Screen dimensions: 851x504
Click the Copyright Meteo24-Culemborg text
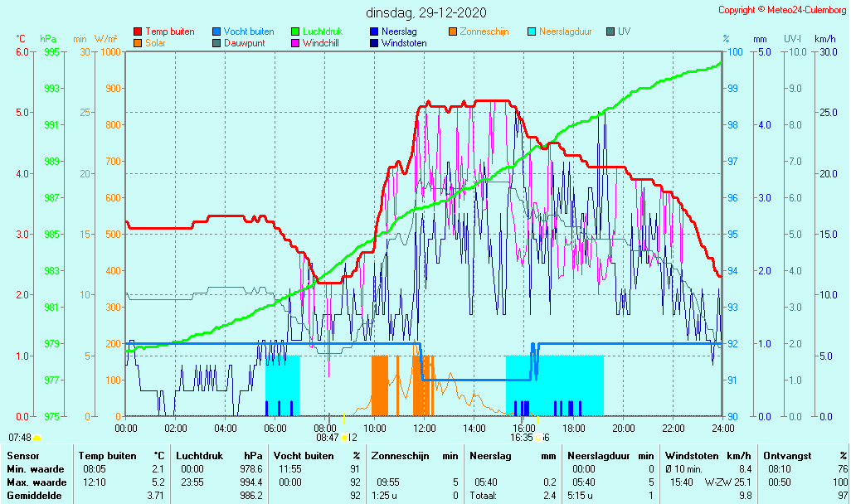point(781,10)
